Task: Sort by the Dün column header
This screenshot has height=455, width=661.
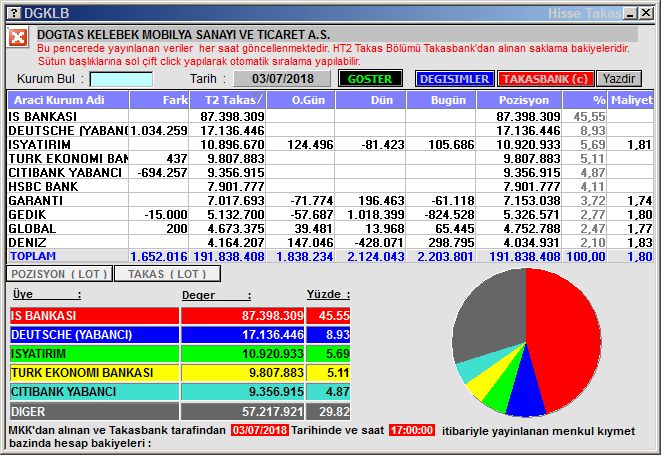Action: tap(371, 100)
